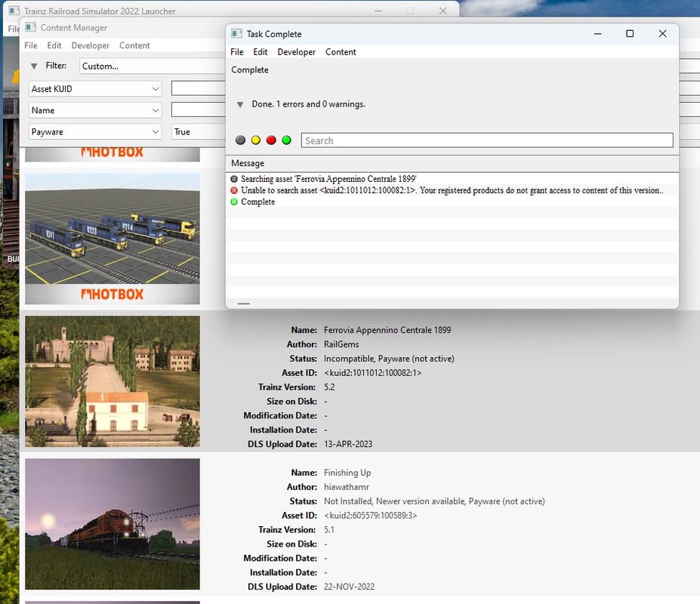Minimize the Task Complete window
Screen dimensions: 700x604
click(598, 33)
